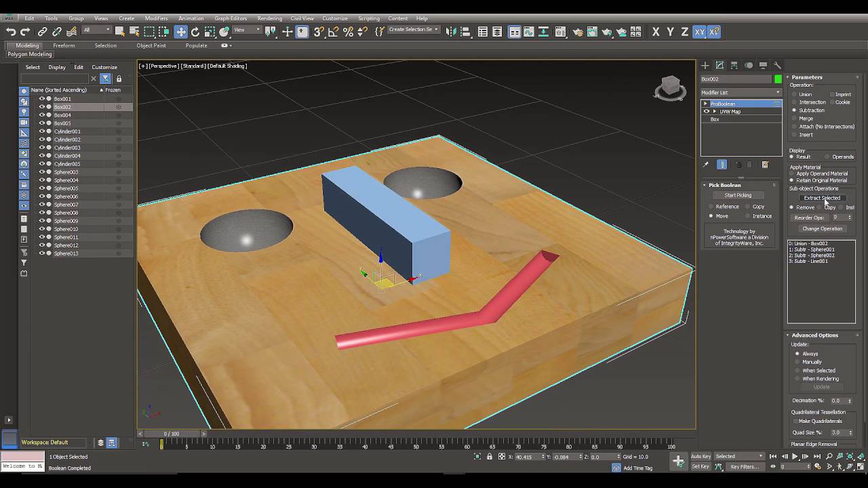Click the Box002 object name field

coord(736,79)
